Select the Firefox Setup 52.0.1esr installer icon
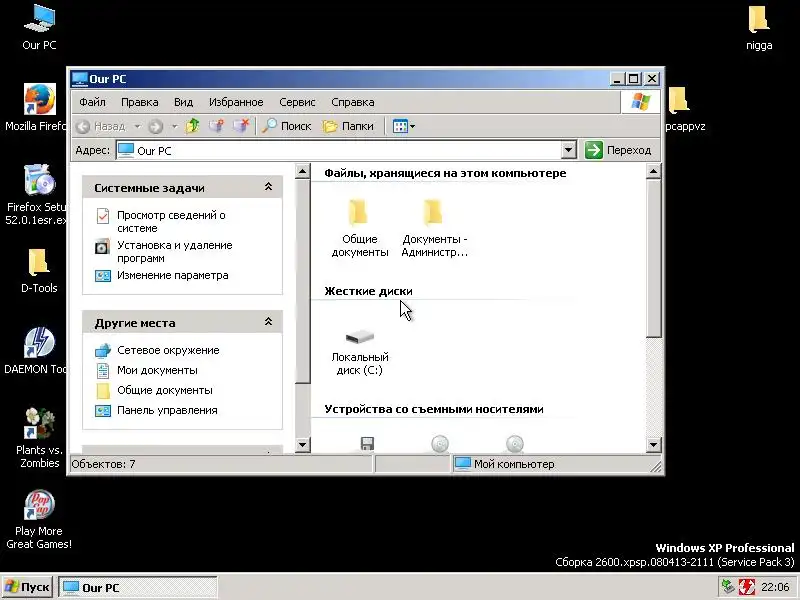The image size is (800, 600). (36, 194)
